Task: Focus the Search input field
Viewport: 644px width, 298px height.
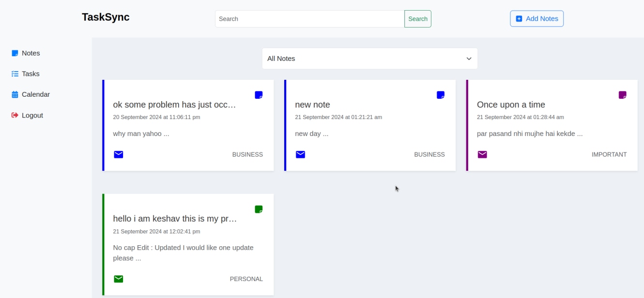Action: coord(309,19)
